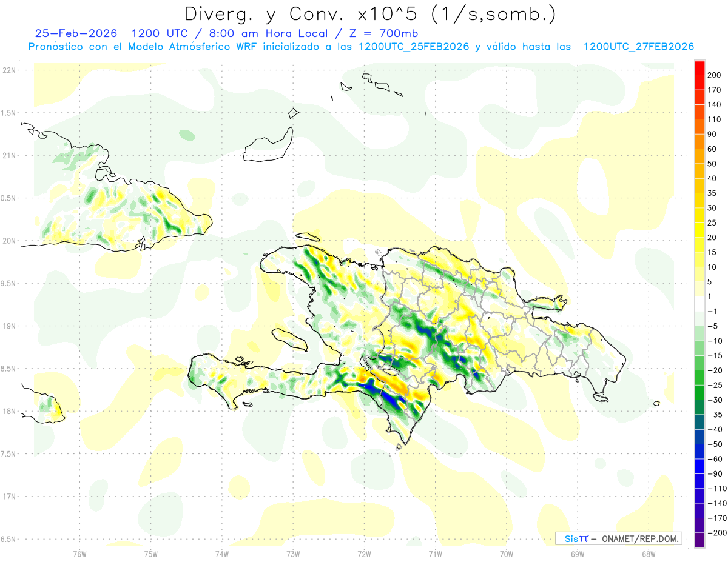728x562 pixels.
Task: Click the '74W' longitude label
Action: point(222,554)
